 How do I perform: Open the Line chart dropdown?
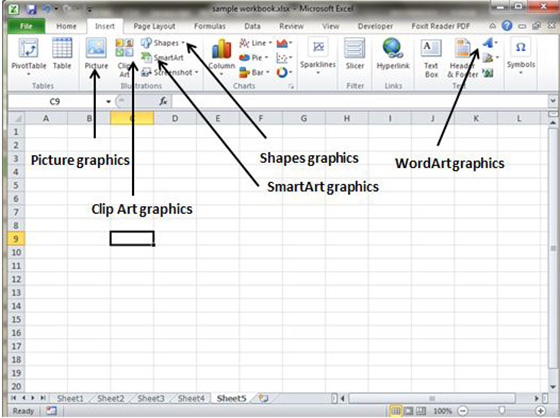pyautogui.click(x=256, y=43)
